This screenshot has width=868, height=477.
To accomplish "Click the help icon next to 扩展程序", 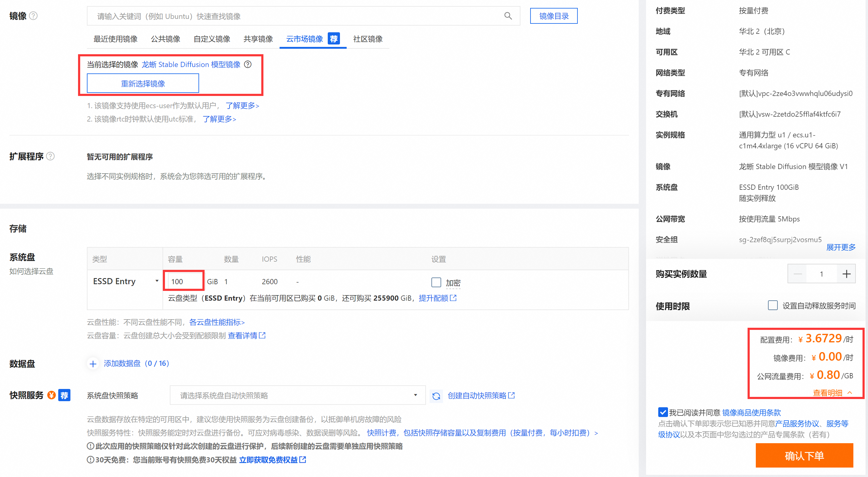I will click(50, 156).
